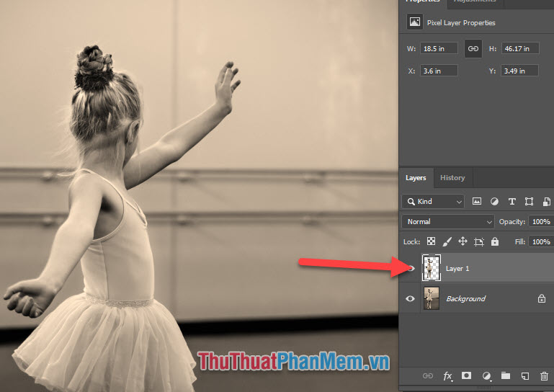Filter layers by smart objects icon

click(x=546, y=202)
